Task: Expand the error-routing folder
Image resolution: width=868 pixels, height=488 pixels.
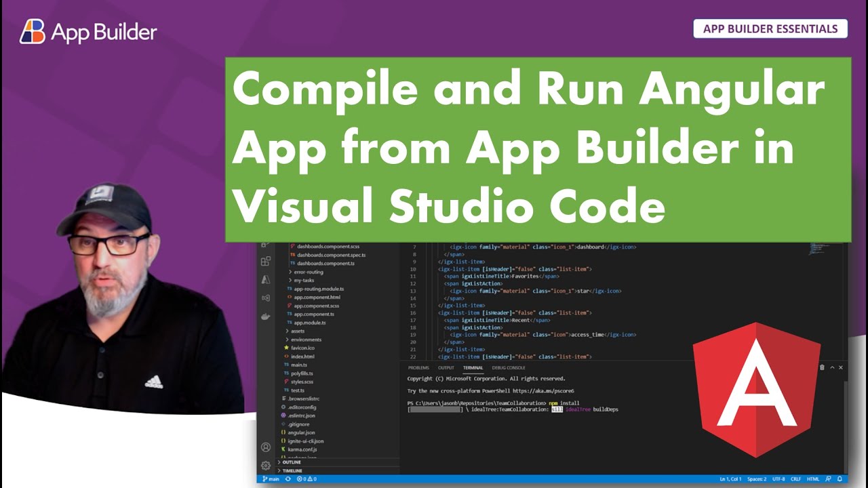Action: [304, 272]
